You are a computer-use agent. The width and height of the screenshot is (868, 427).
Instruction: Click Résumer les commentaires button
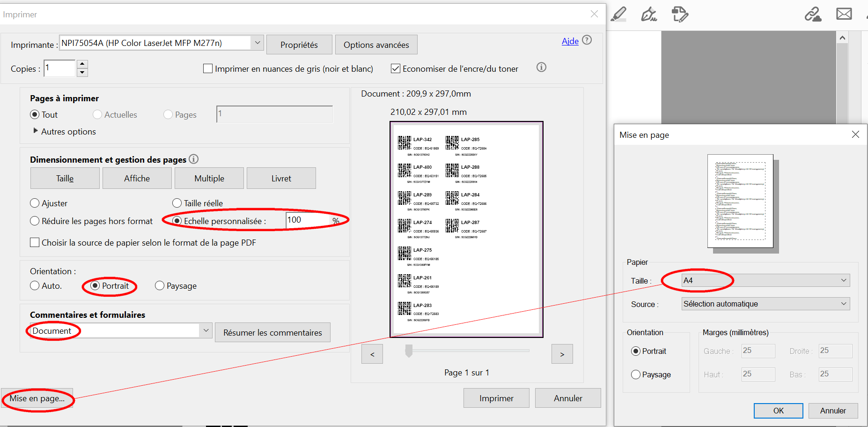(272, 332)
